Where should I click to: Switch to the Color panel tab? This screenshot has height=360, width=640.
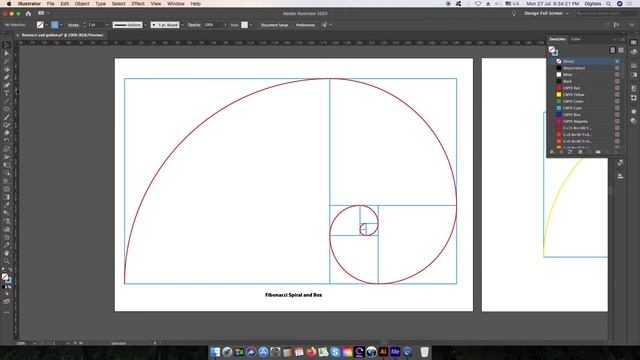click(x=576, y=39)
